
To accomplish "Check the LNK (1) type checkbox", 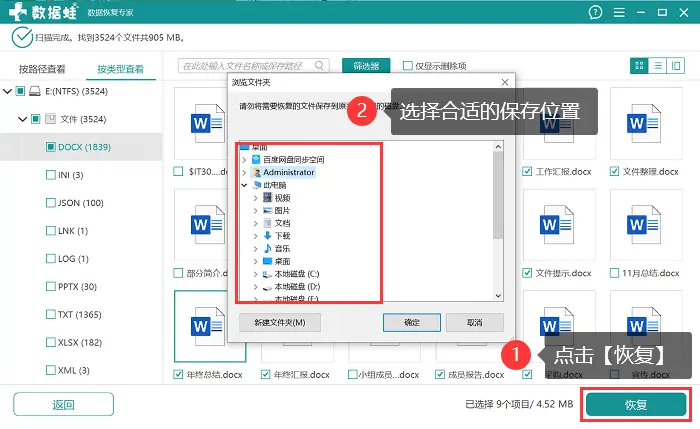I will pyautogui.click(x=51, y=231).
